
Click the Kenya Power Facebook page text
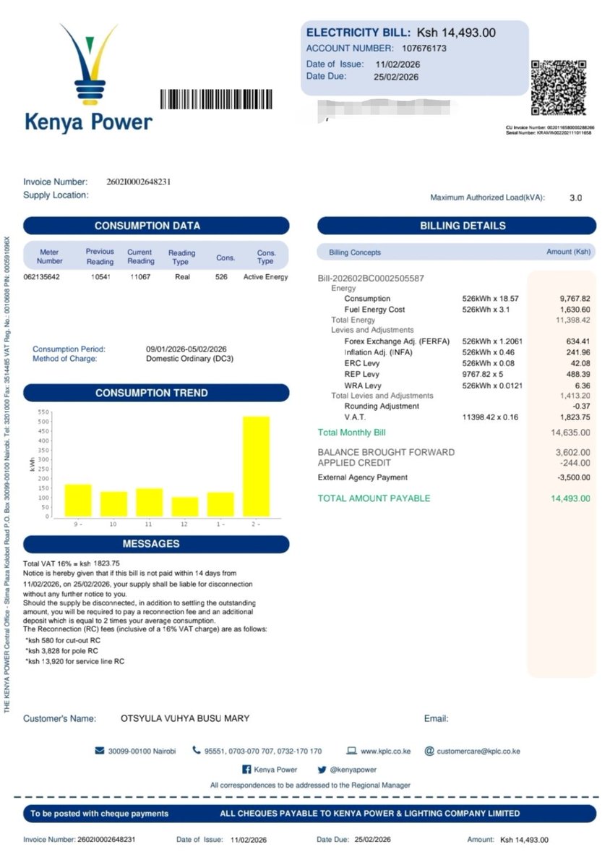coord(275,770)
